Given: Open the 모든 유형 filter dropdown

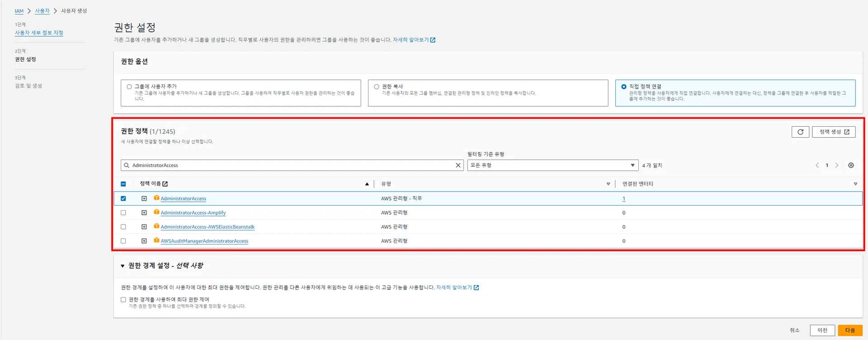Looking at the screenshot, I should click(x=552, y=165).
